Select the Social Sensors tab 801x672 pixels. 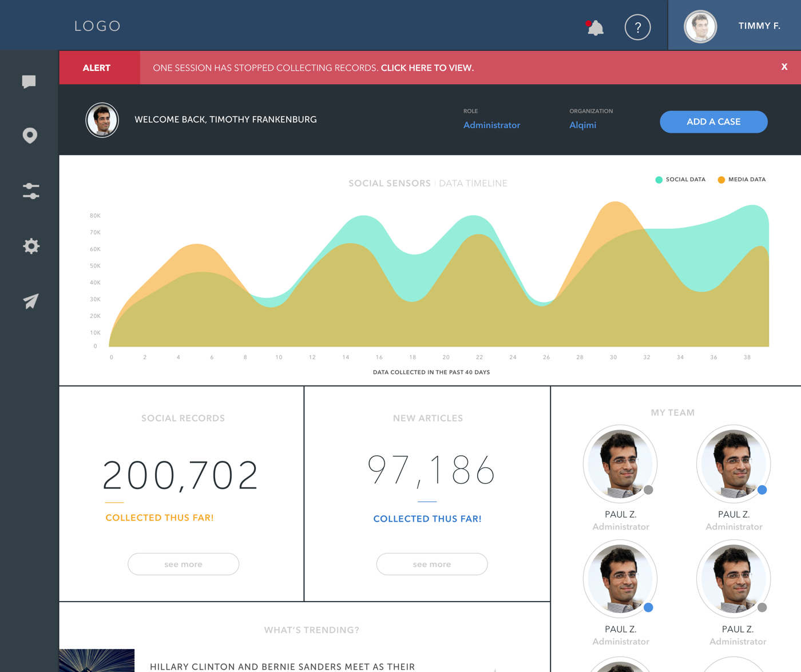point(389,184)
